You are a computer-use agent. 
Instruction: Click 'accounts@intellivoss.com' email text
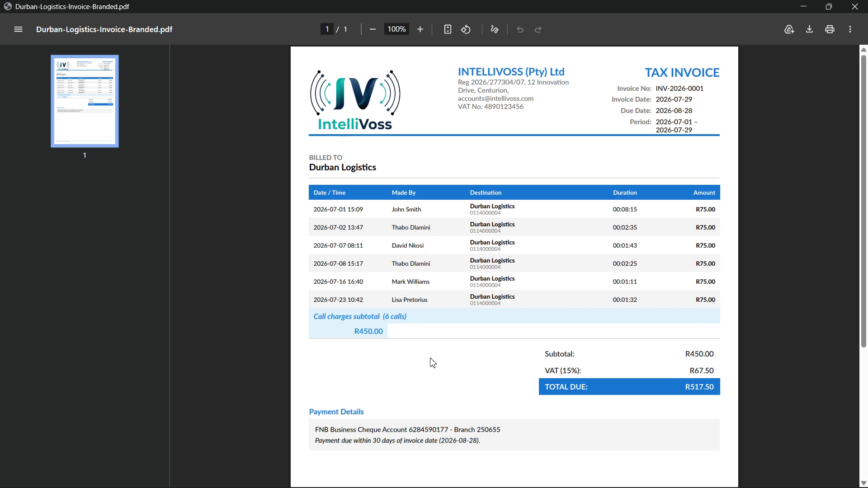click(x=495, y=99)
